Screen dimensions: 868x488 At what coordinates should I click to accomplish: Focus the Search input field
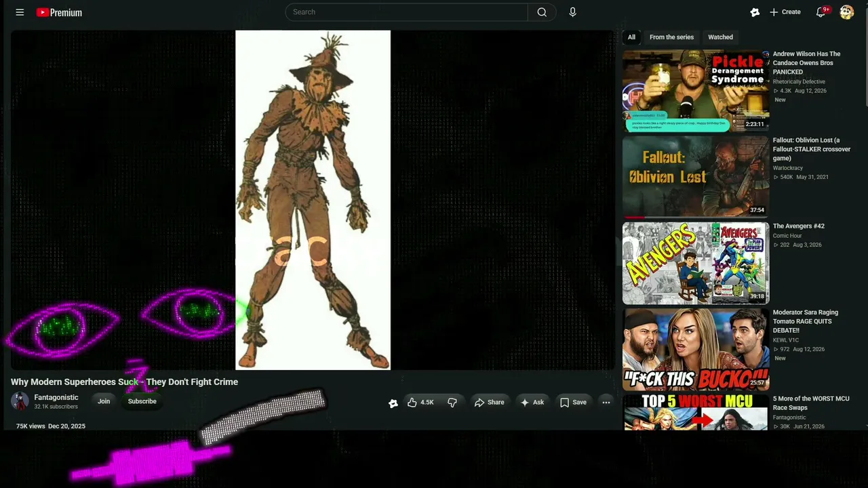[x=406, y=12]
